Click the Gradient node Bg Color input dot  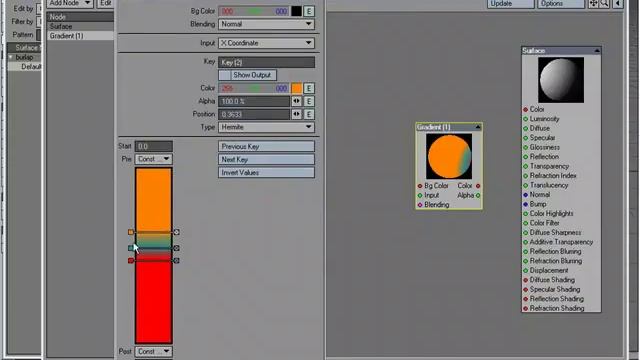pyautogui.click(x=420, y=186)
